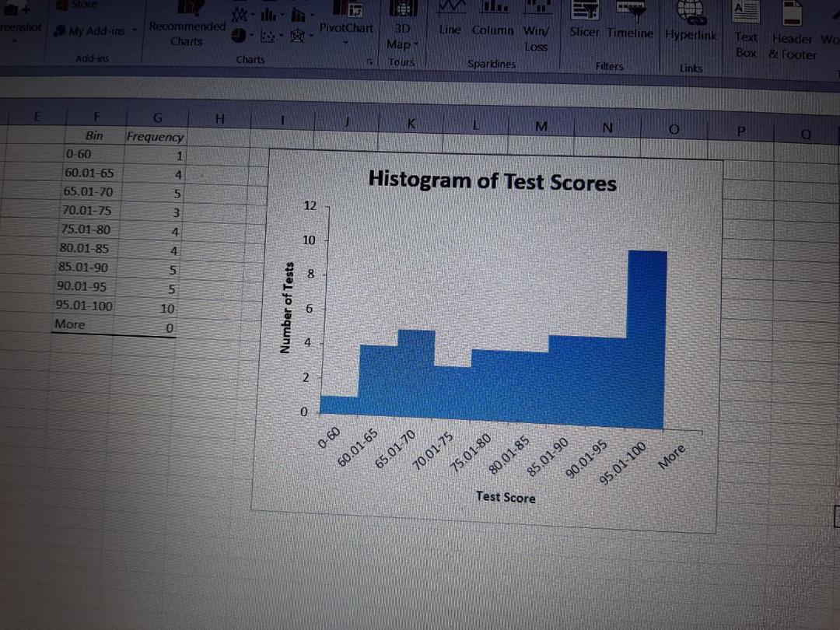Insert a Timeline filter
Image resolution: width=840 pixels, height=630 pixels.
coord(630,20)
